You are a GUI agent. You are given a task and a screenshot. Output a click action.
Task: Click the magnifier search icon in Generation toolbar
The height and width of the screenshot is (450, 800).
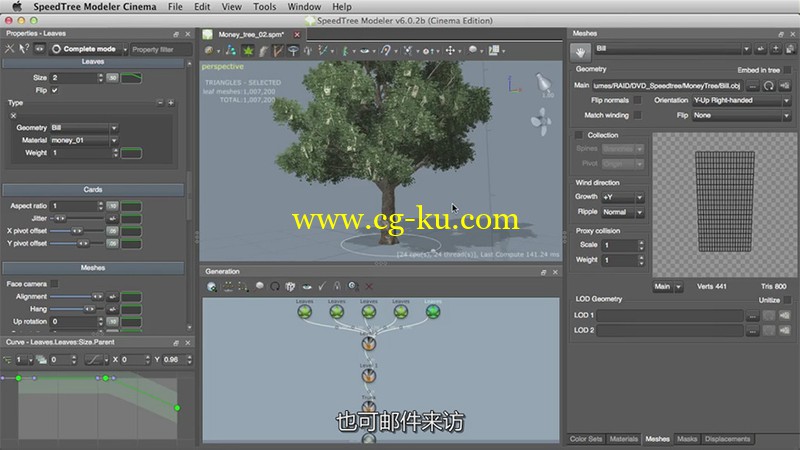point(353,286)
